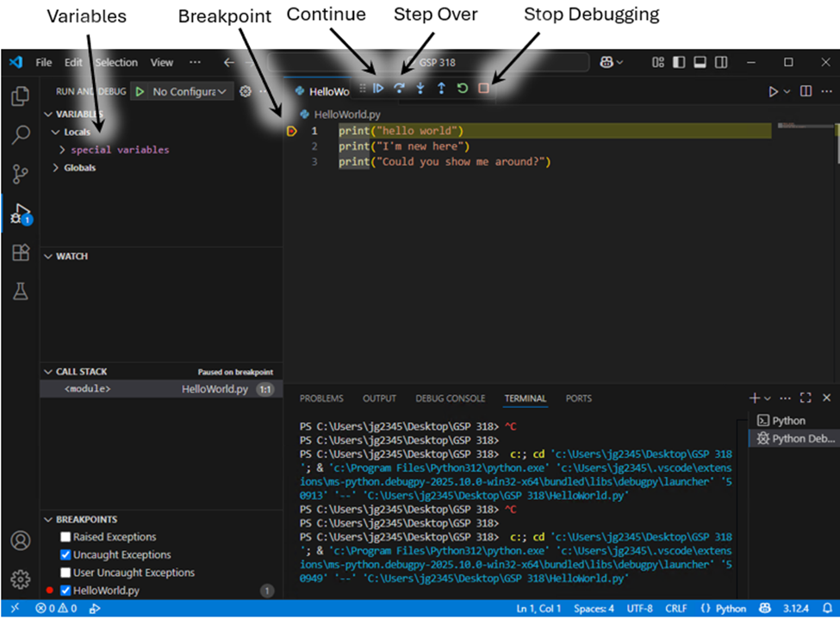Open the Source Control view
Viewport: 840px width, 619px height.
20,175
